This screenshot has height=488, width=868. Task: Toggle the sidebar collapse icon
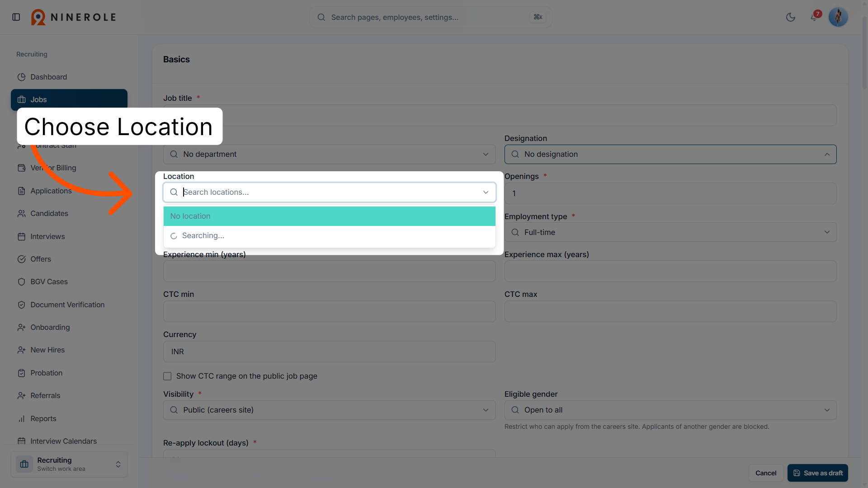pos(16,17)
